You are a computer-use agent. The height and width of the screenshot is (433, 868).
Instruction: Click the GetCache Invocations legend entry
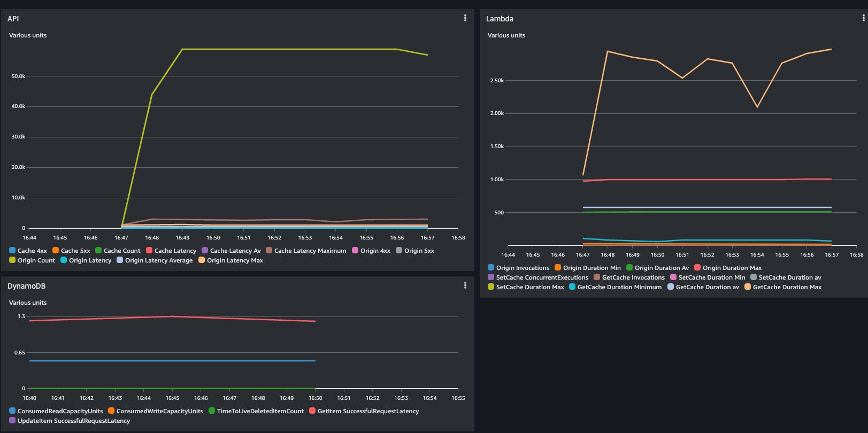click(x=629, y=277)
